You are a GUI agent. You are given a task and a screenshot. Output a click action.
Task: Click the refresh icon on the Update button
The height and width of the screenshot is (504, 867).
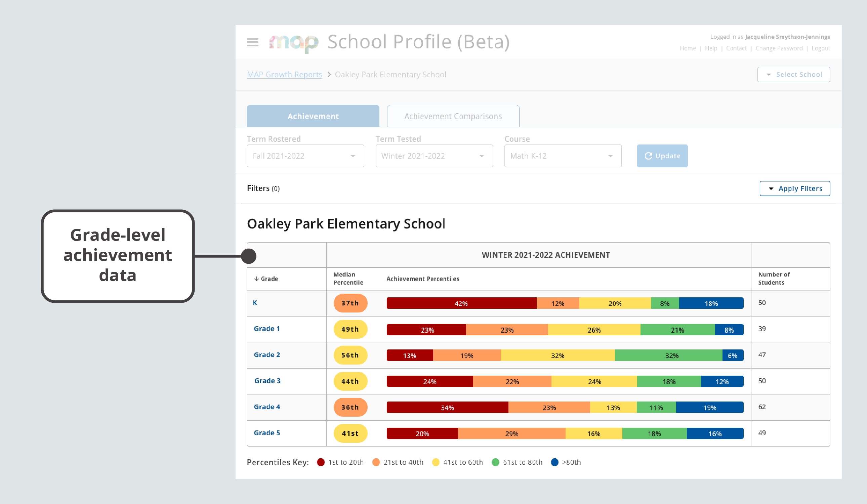coord(649,156)
